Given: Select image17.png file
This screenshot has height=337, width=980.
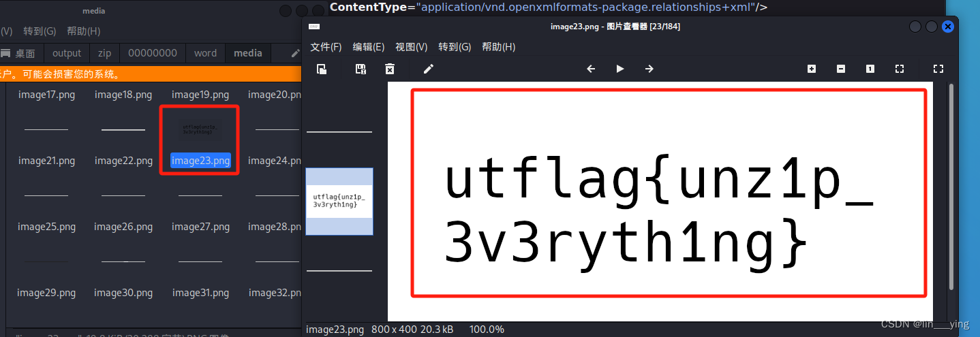Looking at the screenshot, I should pyautogui.click(x=46, y=95).
